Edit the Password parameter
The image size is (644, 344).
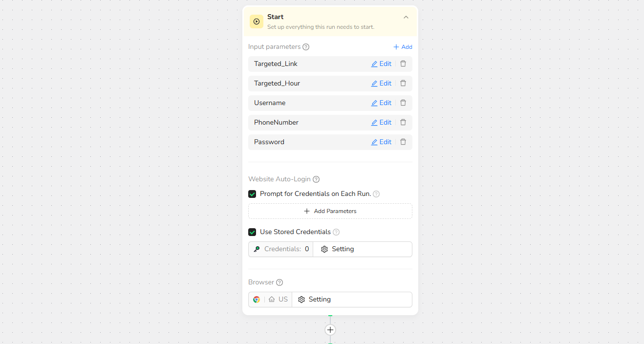(381, 142)
